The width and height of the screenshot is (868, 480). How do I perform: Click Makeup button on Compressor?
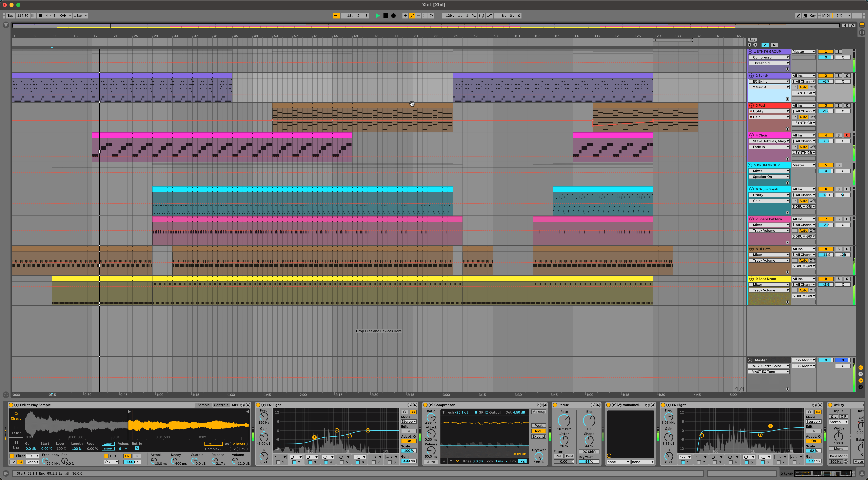point(538,412)
